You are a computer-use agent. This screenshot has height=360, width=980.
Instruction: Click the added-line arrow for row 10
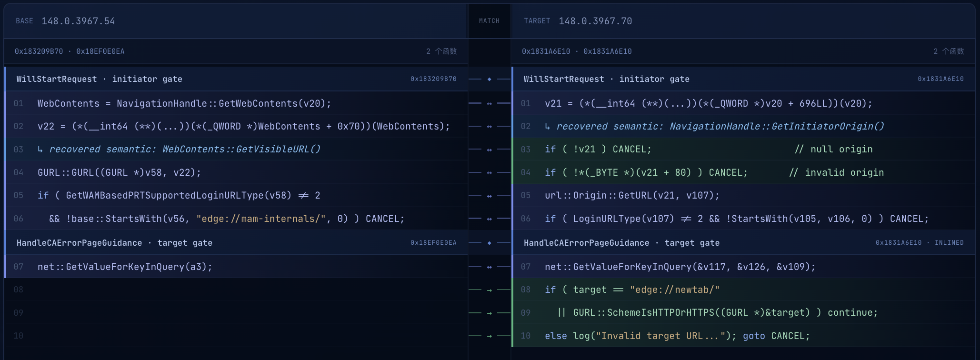(489, 336)
